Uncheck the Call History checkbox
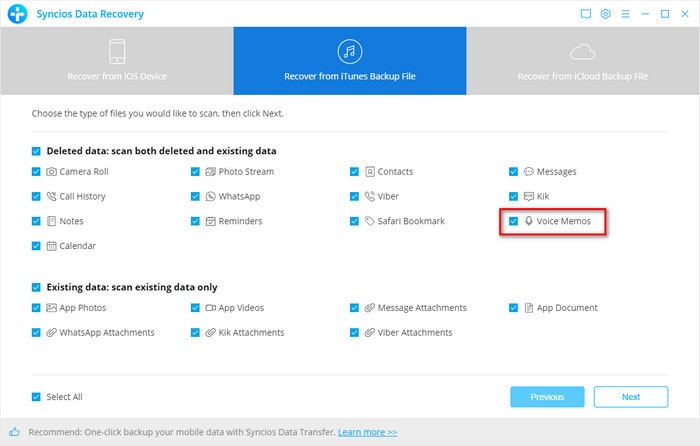 36,196
